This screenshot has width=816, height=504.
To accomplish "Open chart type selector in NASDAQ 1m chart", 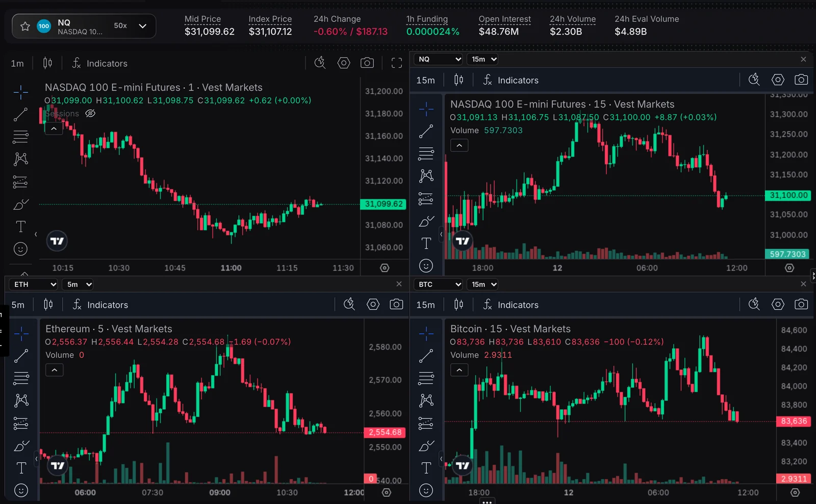I will pyautogui.click(x=47, y=63).
